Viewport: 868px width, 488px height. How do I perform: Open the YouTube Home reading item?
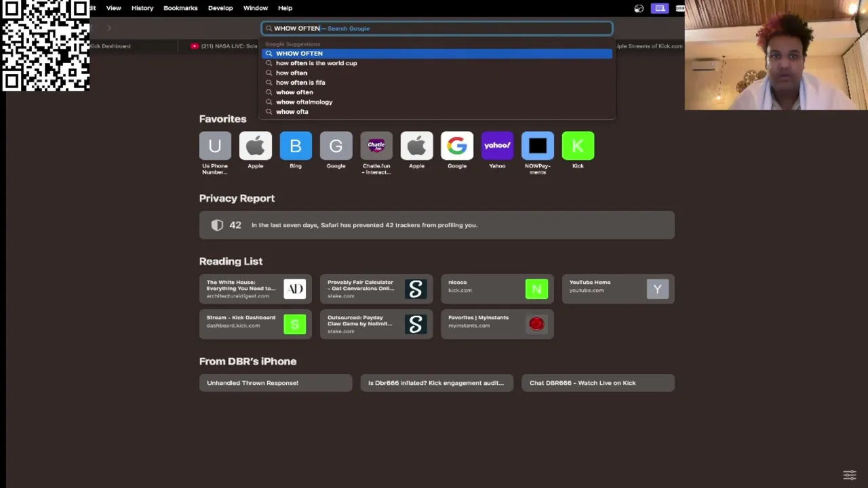(618, 289)
